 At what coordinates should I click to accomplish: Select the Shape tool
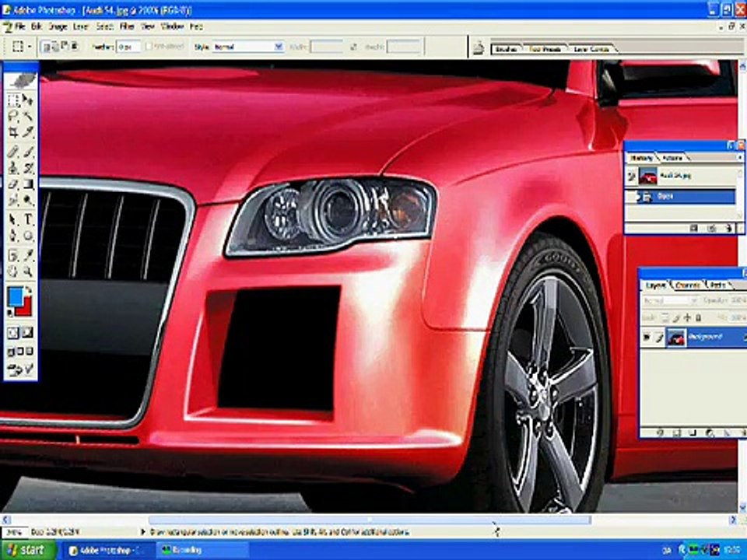(28, 236)
